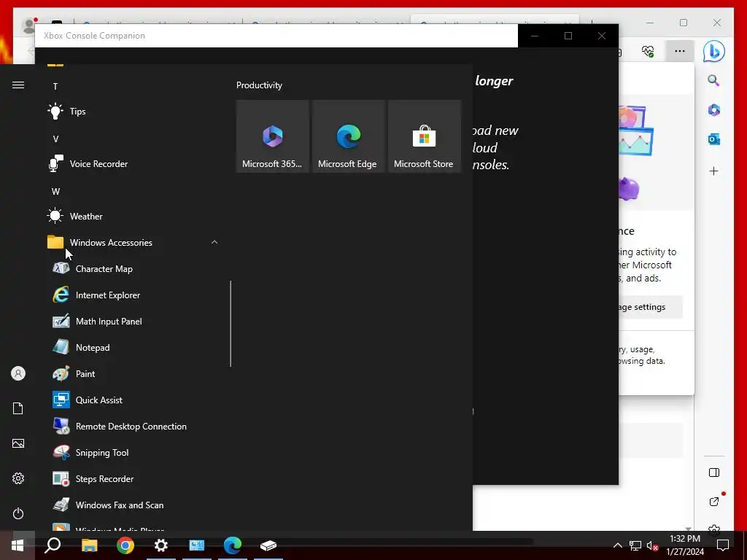Open the Microsoft Store tile

click(x=424, y=136)
